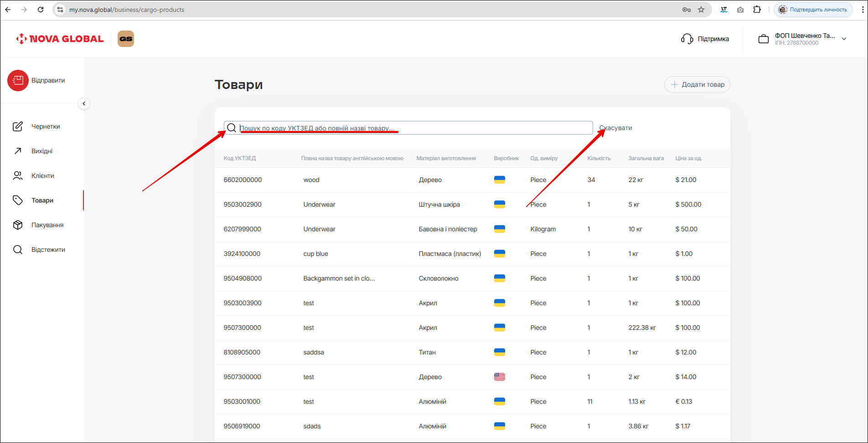Click the Clients (Клієнти) people icon
Screen dimensions: 868x443
coord(18,176)
